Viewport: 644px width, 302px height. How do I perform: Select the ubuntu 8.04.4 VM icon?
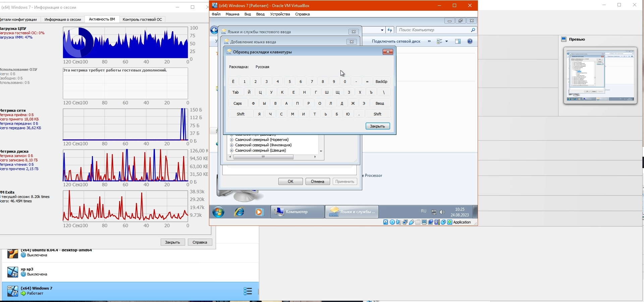click(13, 253)
